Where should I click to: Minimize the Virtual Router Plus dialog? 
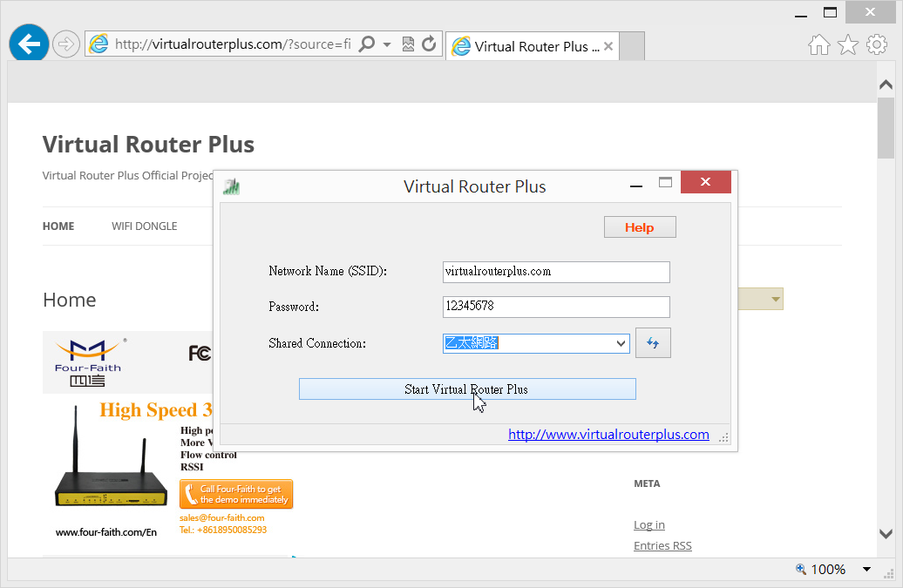(635, 186)
